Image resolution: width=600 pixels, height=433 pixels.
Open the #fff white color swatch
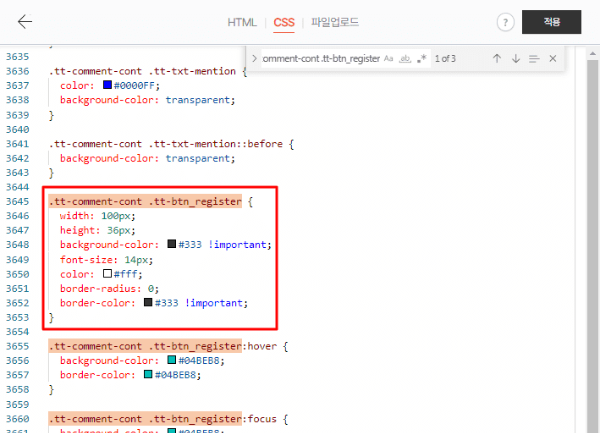tap(107, 273)
